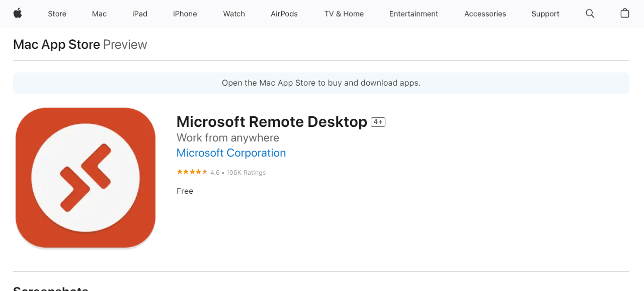Open the Support menu
This screenshot has height=291, width=644.
[x=545, y=14]
